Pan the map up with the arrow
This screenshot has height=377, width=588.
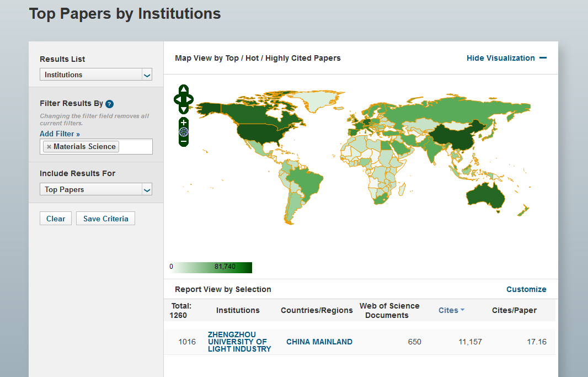coord(184,89)
